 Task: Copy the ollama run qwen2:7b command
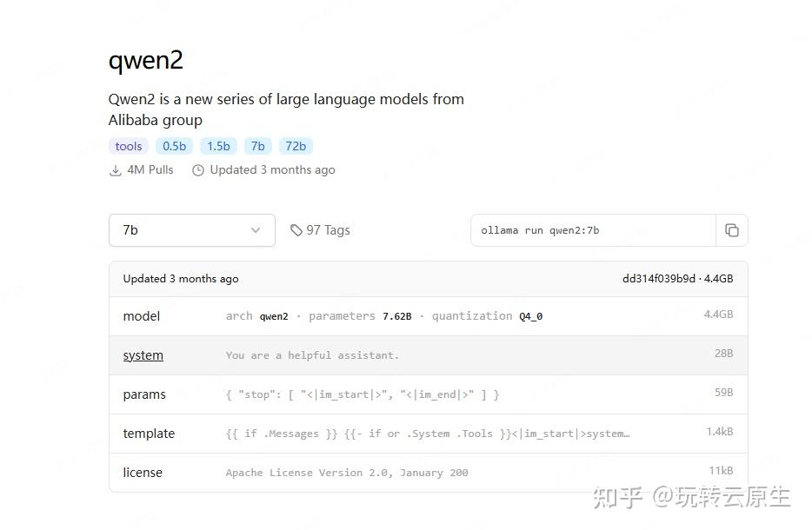click(732, 229)
